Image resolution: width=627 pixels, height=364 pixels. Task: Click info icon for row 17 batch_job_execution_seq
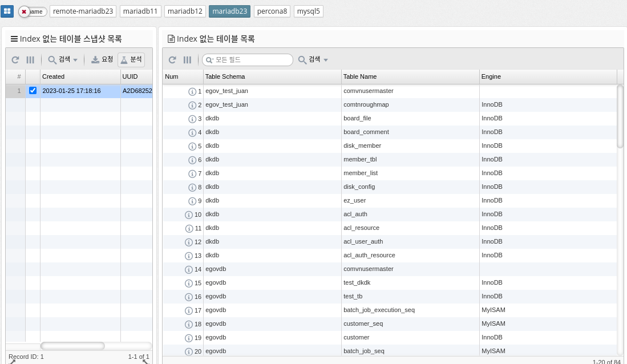point(189,310)
